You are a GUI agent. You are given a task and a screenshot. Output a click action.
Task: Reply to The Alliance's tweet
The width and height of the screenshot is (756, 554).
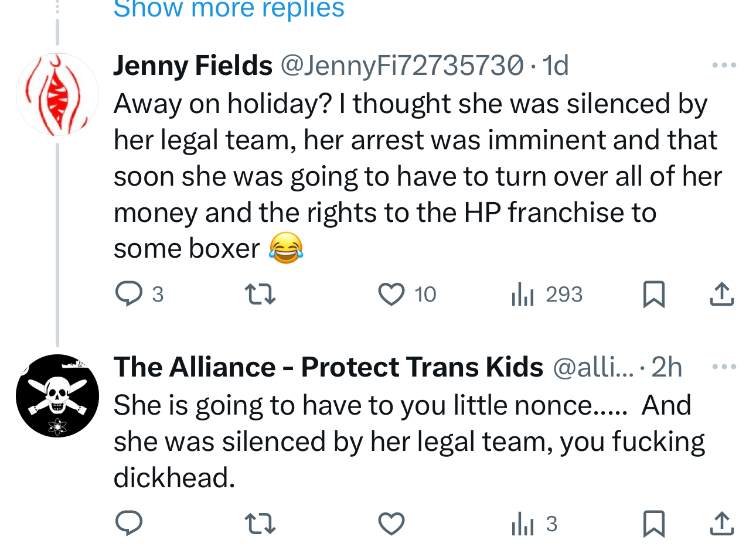coord(129,524)
